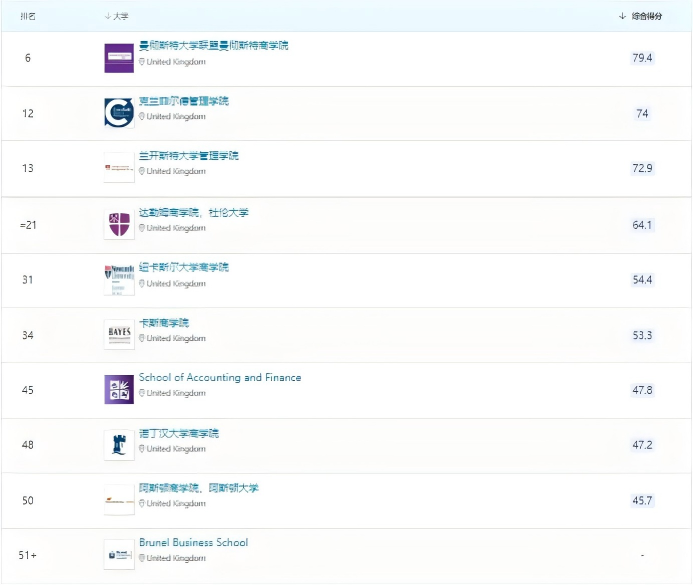This screenshot has width=693, height=585.
Task: Click rank number 45
Action: pyautogui.click(x=28, y=390)
